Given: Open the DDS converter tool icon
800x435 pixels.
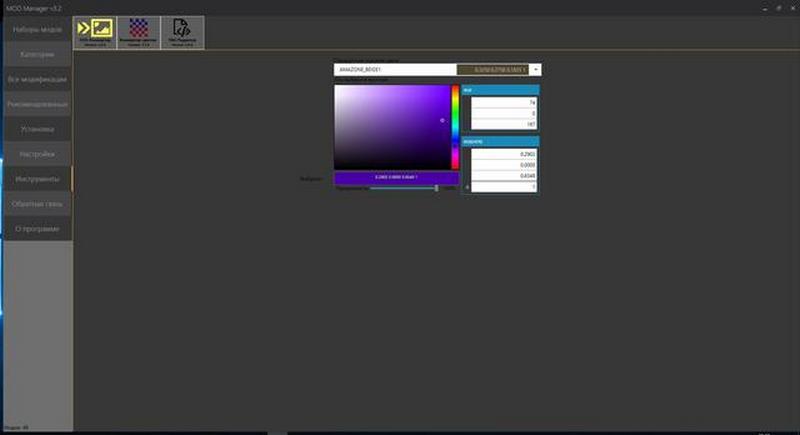Looking at the screenshot, I should tap(95, 32).
